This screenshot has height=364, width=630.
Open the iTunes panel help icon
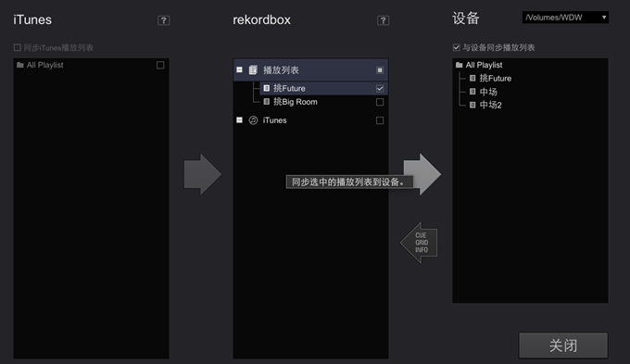[x=164, y=20]
